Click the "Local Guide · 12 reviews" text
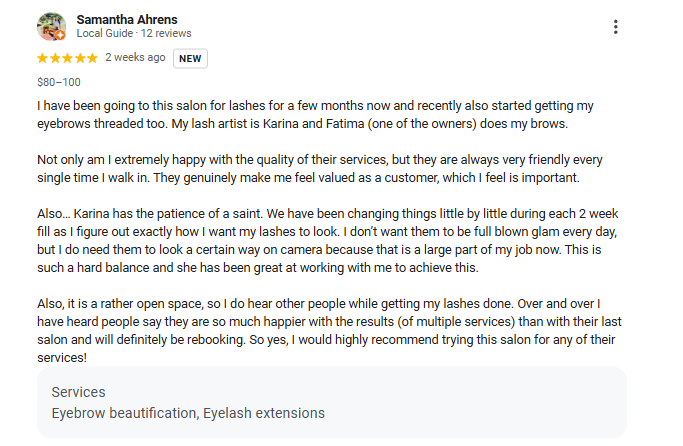Screen dimensions: 683x446 click(x=134, y=34)
